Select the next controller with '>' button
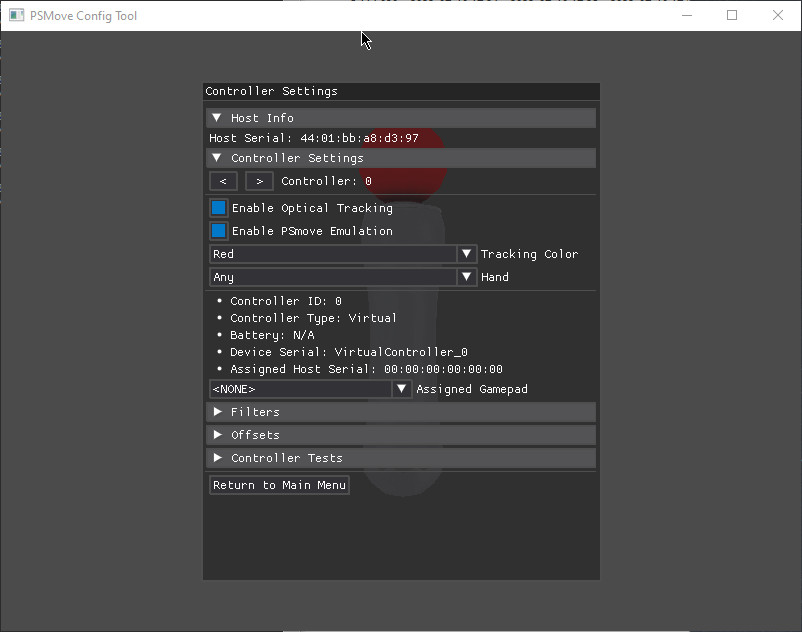The height and width of the screenshot is (632, 802). [x=259, y=181]
